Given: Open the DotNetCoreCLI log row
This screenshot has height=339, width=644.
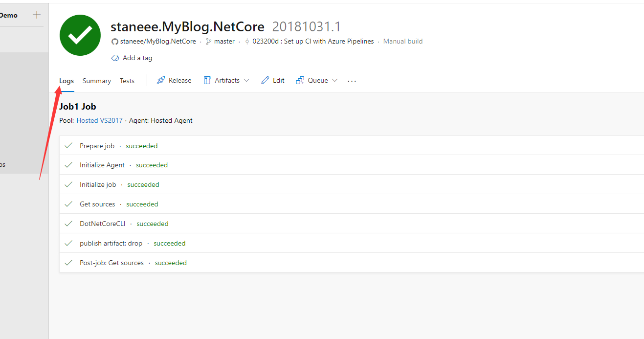Looking at the screenshot, I should (x=352, y=224).
